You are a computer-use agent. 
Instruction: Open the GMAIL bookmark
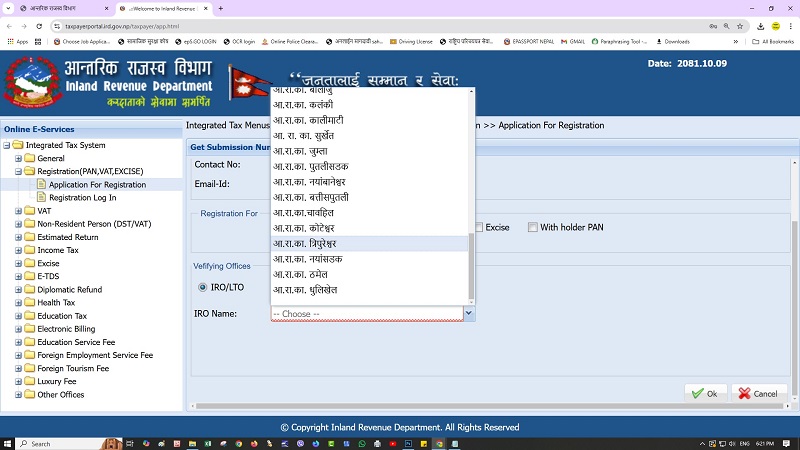click(x=572, y=42)
